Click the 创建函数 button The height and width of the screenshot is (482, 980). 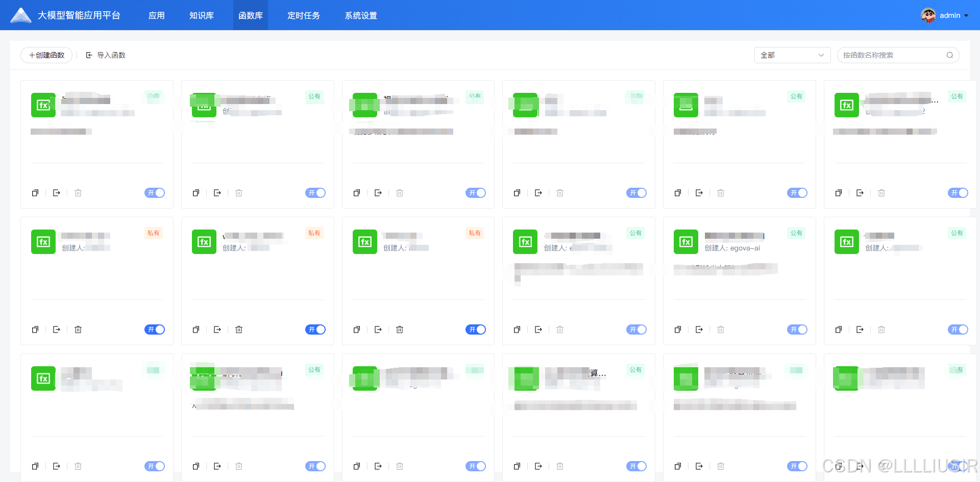tap(46, 55)
